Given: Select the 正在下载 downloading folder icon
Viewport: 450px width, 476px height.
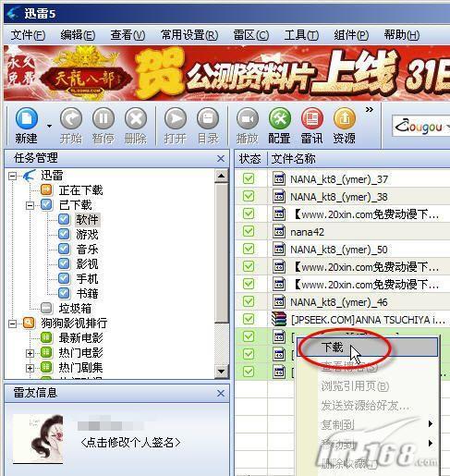Looking at the screenshot, I should point(46,189).
